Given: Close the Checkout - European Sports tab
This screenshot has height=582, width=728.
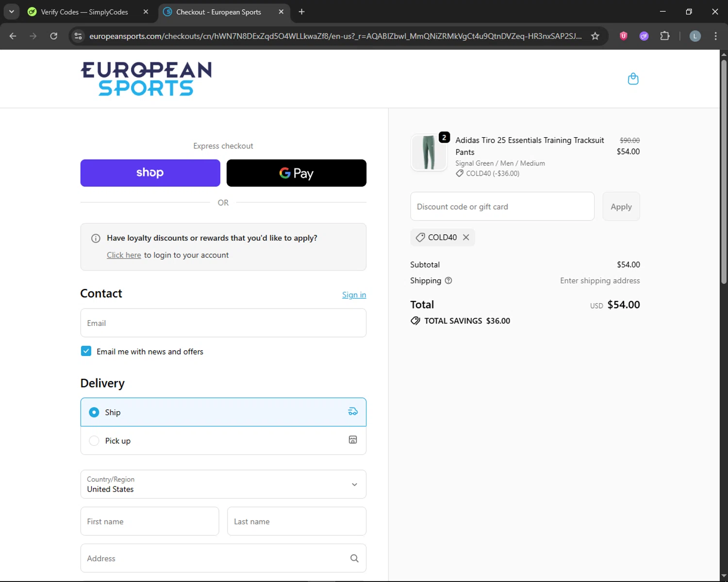Looking at the screenshot, I should coord(281,12).
